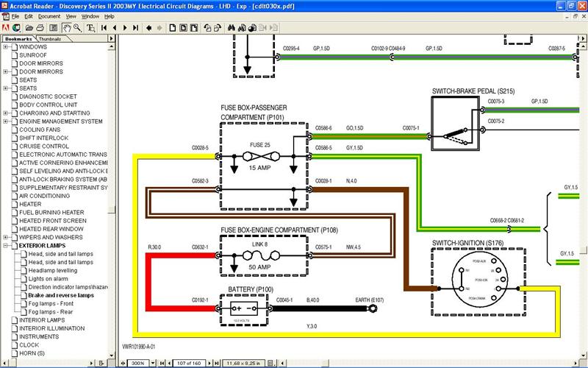Click the Go to Previous View arrow
The image size is (588, 368).
(149, 28)
